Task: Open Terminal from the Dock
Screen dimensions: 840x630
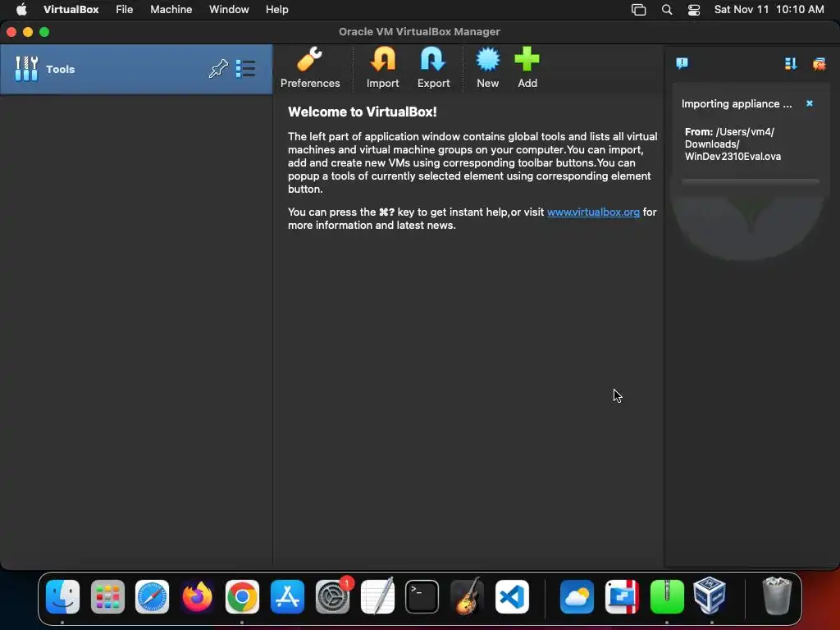Action: click(422, 596)
